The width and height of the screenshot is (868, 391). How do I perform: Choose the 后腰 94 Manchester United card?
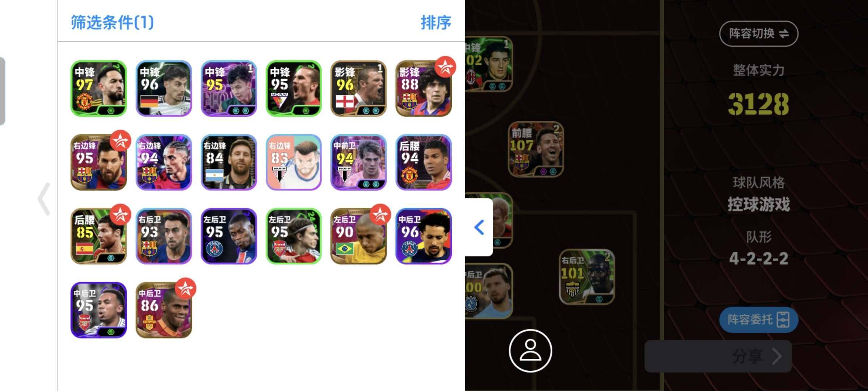pos(424,162)
